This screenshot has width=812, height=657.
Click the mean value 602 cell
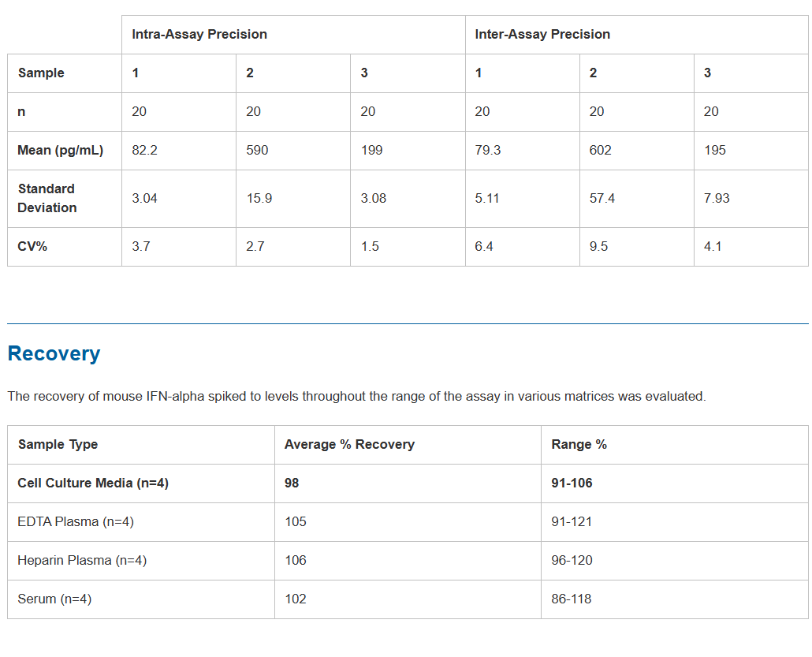pos(601,150)
